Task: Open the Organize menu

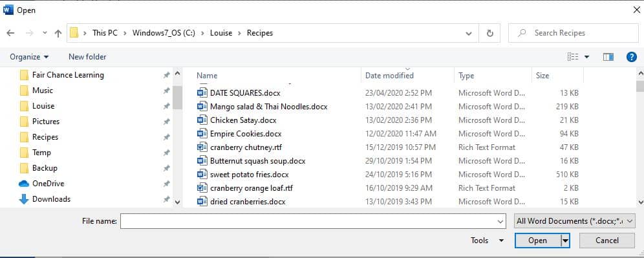Action: tap(29, 57)
